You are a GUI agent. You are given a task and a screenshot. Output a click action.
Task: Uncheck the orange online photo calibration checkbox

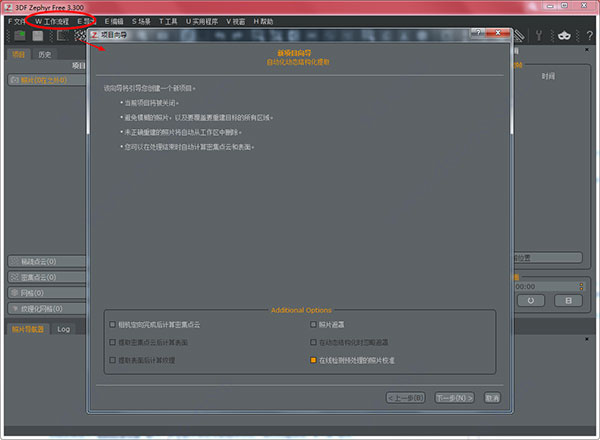(x=313, y=360)
